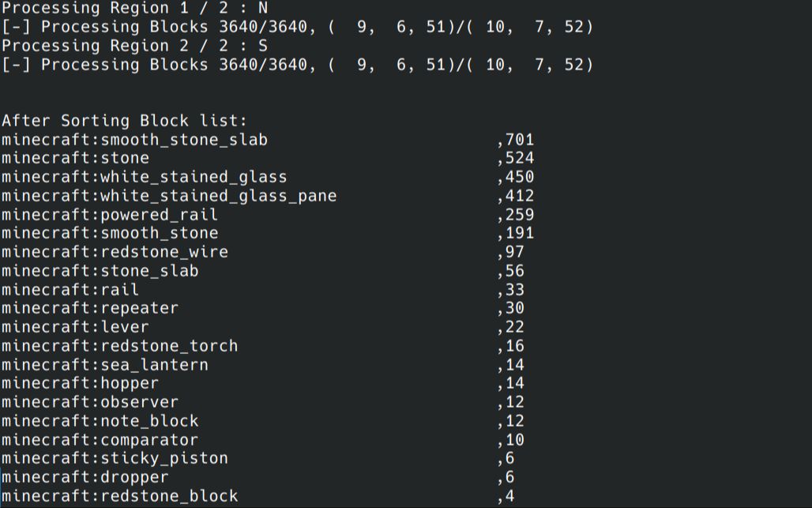The width and height of the screenshot is (812, 508).
Task: Click the minecraft:sea_lantern text
Action: tap(104, 365)
